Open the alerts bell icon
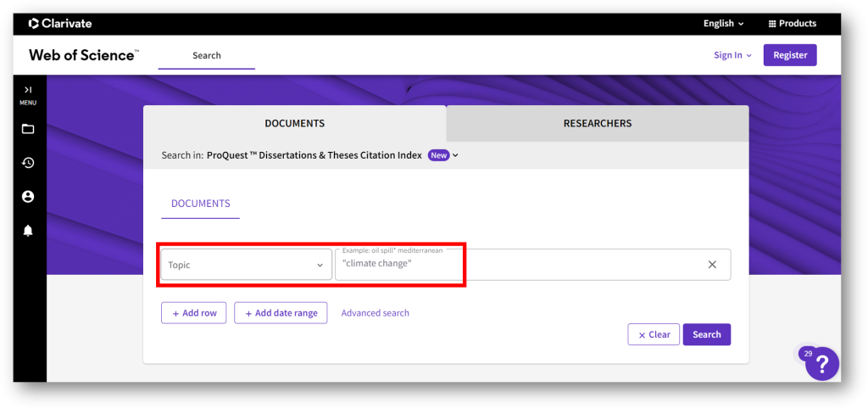Image resolution: width=868 pixels, height=409 pixels. point(28,231)
